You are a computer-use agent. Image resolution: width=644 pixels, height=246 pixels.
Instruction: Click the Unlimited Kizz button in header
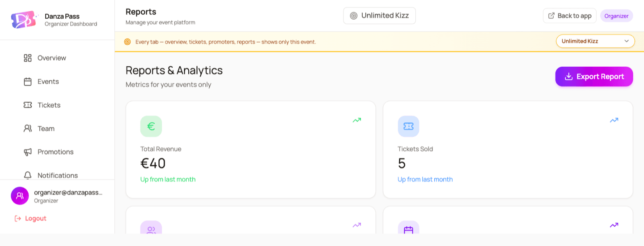coord(379,16)
